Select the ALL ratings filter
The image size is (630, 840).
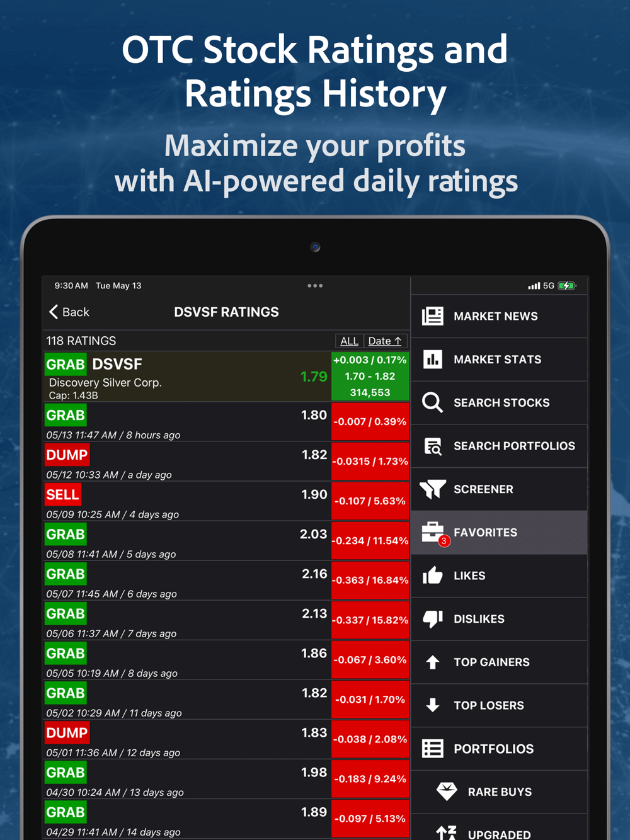pos(349,341)
